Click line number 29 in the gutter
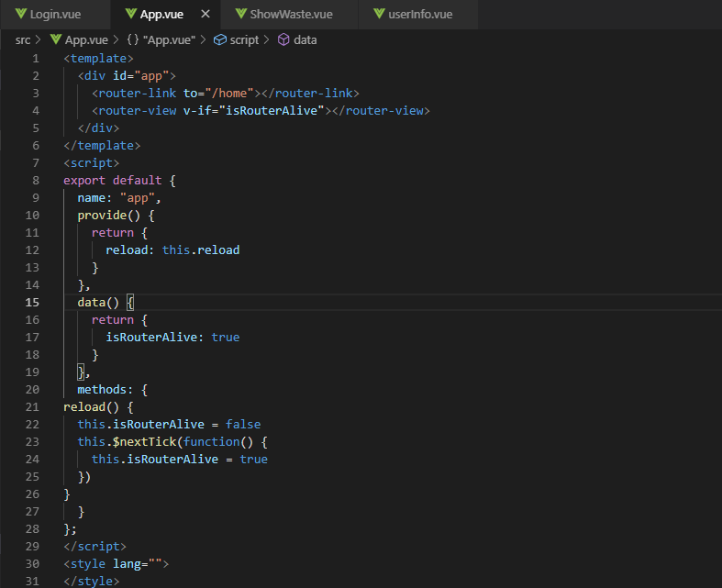 click(x=33, y=546)
